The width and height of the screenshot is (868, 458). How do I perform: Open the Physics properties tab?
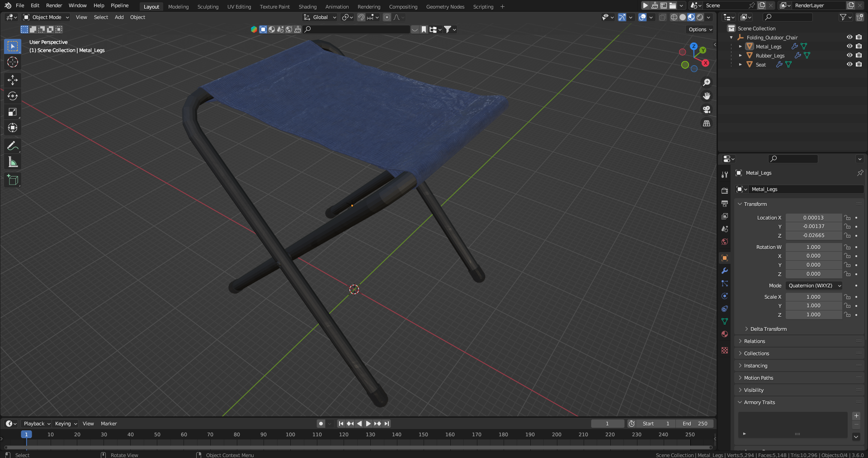(725, 296)
